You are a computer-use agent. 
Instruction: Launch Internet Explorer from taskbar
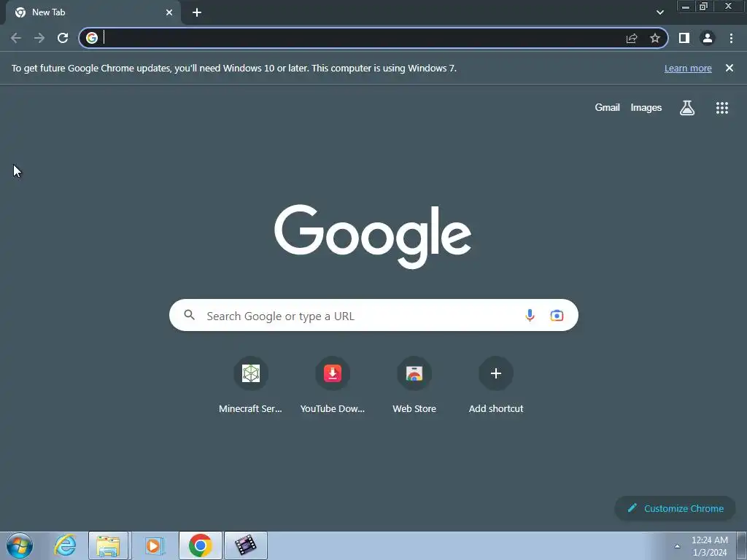point(65,545)
